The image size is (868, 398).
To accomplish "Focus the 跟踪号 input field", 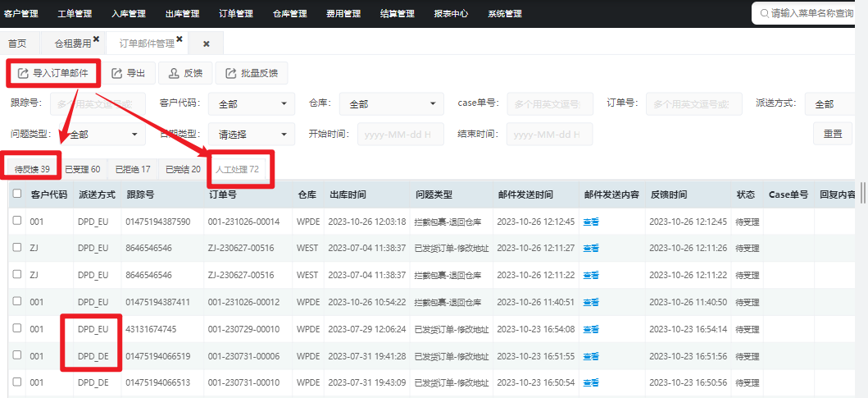I will point(98,103).
